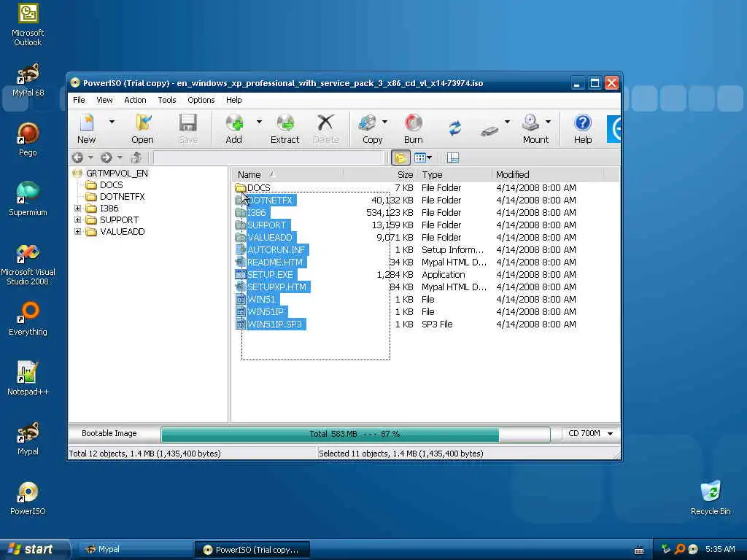Viewport: 747px width, 560px height.
Task: Select SETUPXP.HTM in the file list
Action: tap(276, 287)
